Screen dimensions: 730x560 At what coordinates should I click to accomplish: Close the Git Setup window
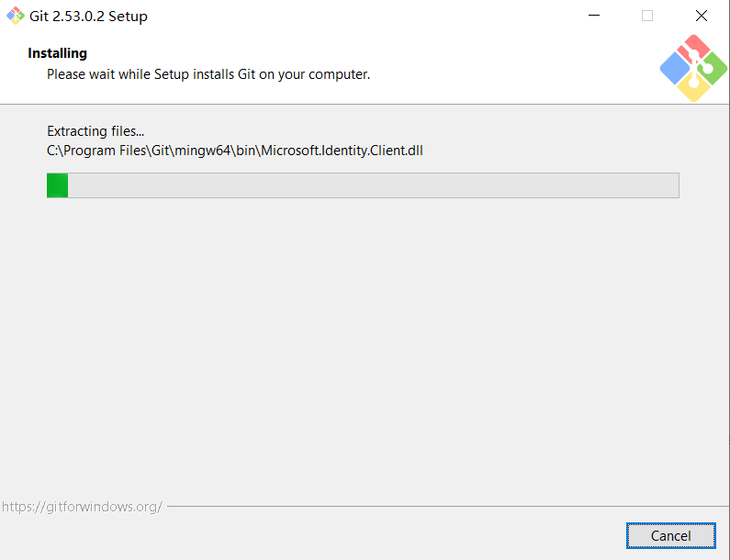click(x=702, y=16)
